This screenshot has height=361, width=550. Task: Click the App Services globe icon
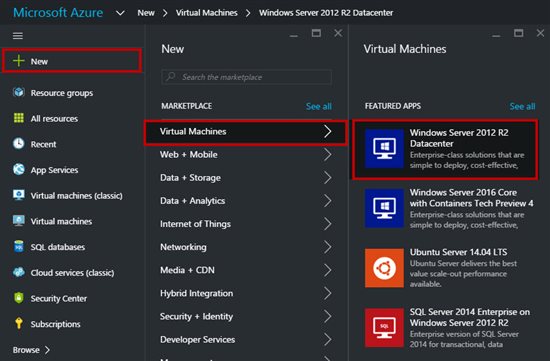click(19, 169)
